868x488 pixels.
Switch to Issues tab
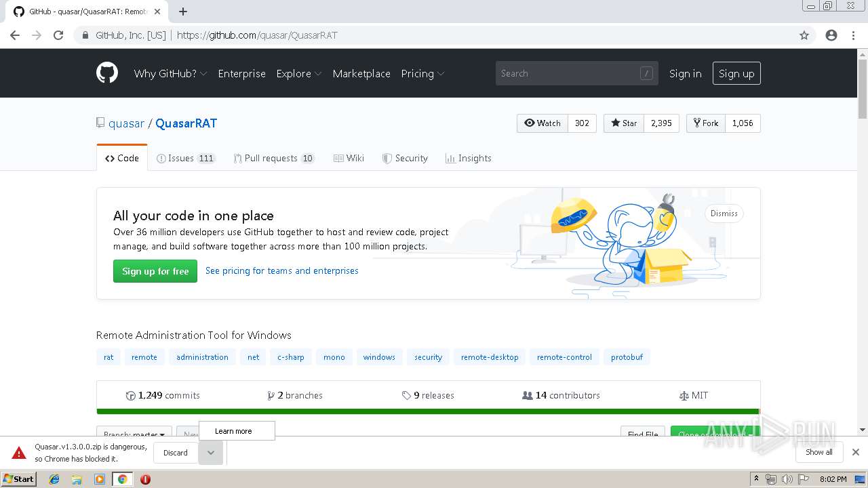point(186,158)
